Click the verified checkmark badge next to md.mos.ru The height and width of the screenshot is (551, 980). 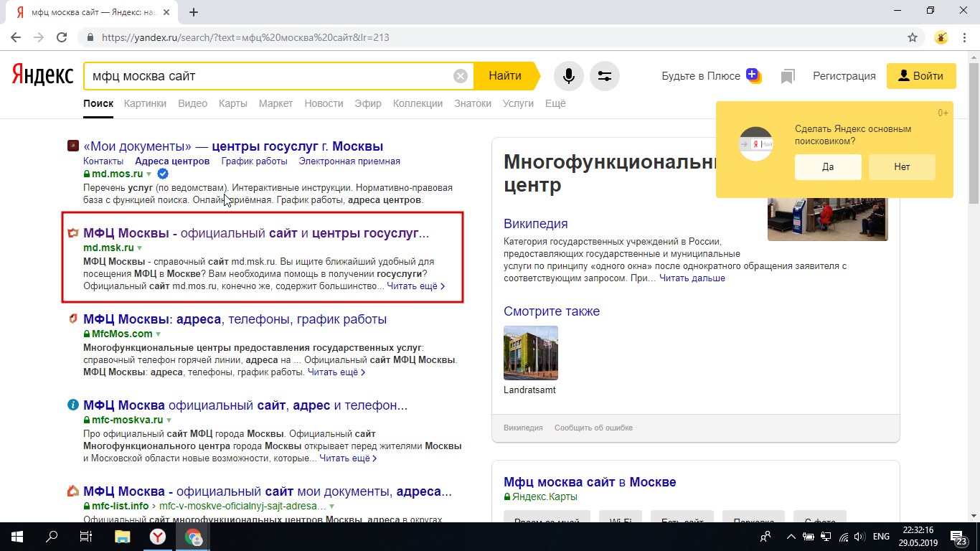click(x=163, y=174)
